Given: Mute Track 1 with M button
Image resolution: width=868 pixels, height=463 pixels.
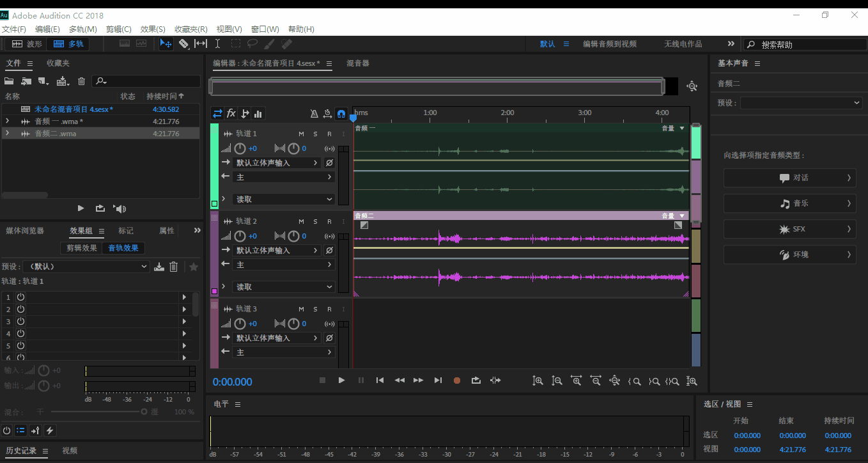Looking at the screenshot, I should [301, 134].
